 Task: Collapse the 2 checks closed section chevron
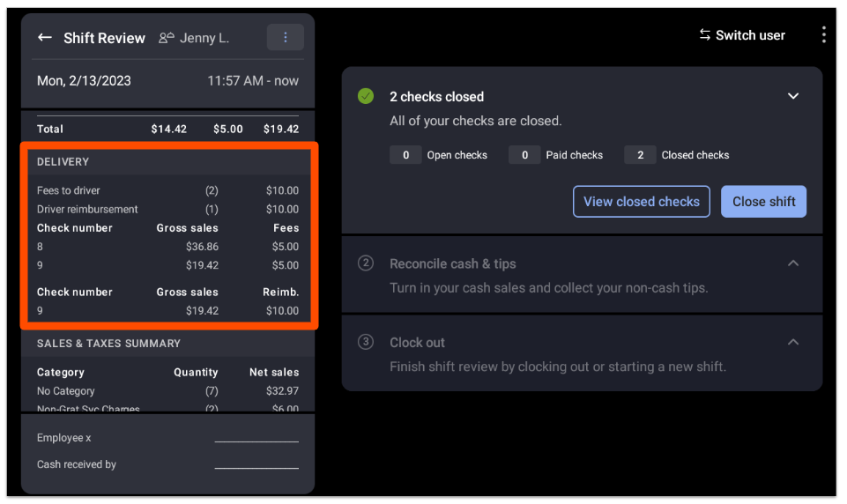792,96
